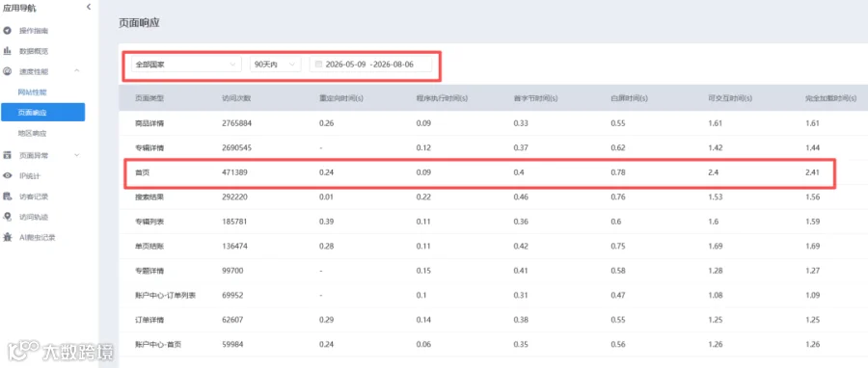Click the visit count 185781
Image resolution: width=868 pixels, height=368 pixels.
pyautogui.click(x=234, y=222)
